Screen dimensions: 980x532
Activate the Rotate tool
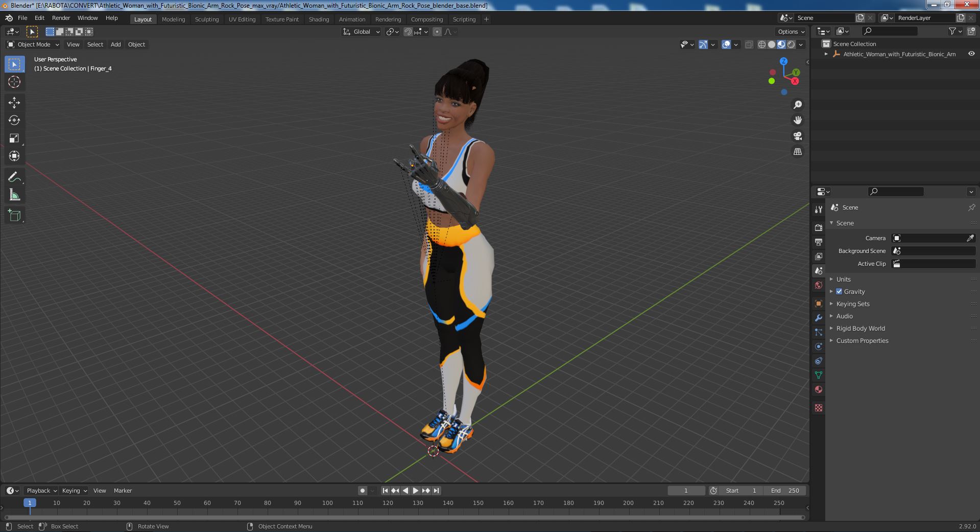click(x=14, y=120)
